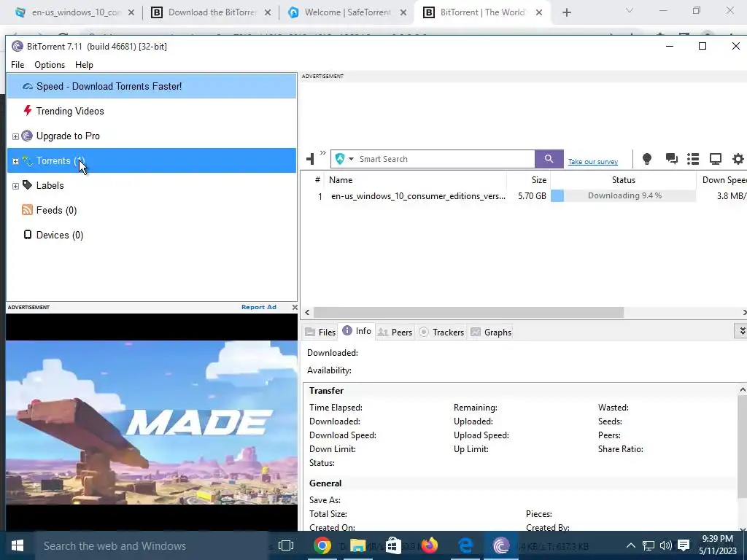Switch to the Trackers tab
The height and width of the screenshot is (560, 747).
[x=441, y=332]
